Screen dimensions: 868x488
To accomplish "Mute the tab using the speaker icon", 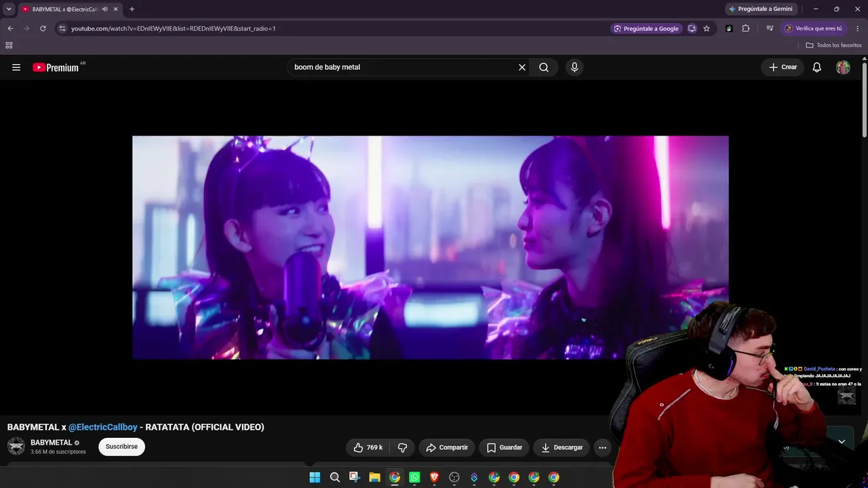I will click(x=104, y=9).
